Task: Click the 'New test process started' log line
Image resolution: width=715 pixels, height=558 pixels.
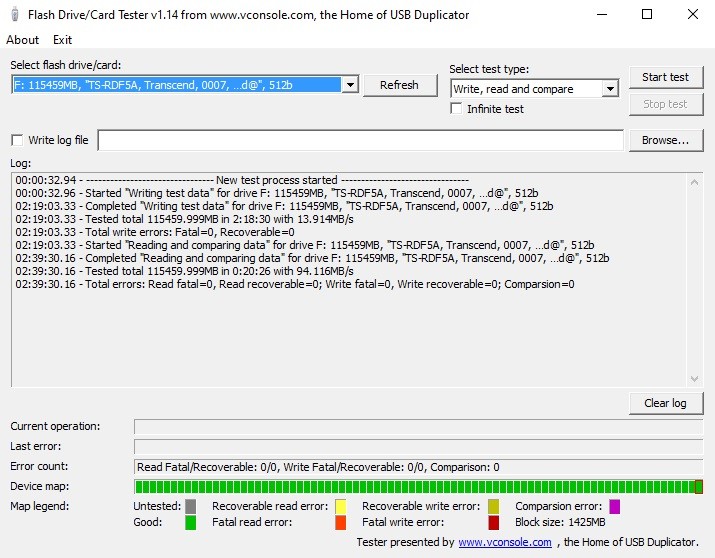Action: pyautogui.click(x=242, y=180)
